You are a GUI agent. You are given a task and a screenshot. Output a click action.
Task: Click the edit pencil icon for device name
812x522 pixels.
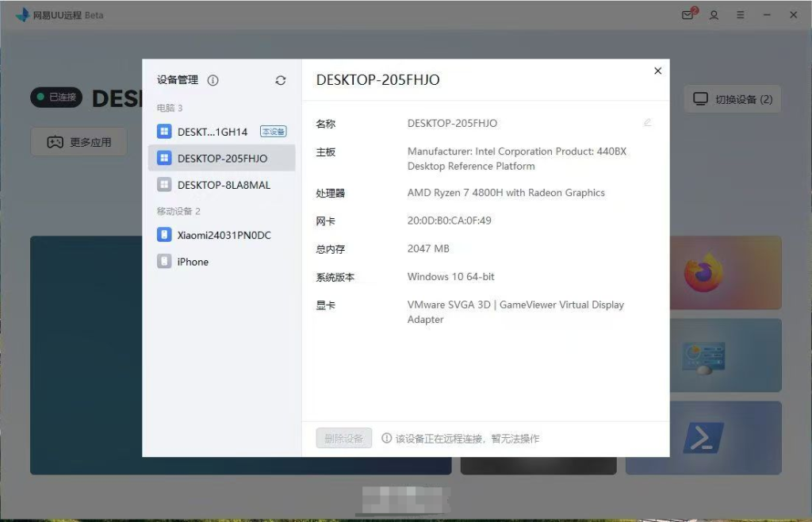click(x=648, y=123)
